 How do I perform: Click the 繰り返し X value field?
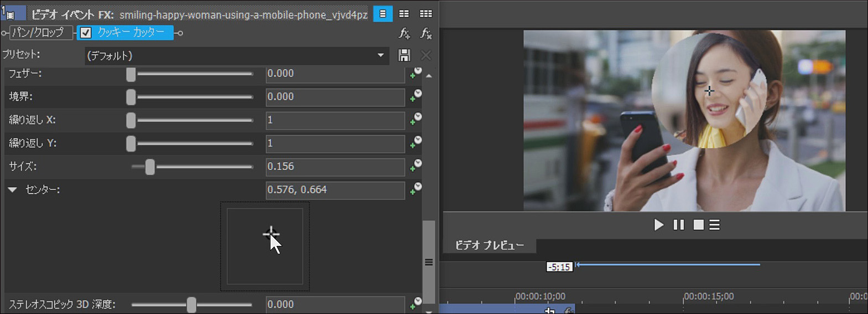[x=335, y=120]
